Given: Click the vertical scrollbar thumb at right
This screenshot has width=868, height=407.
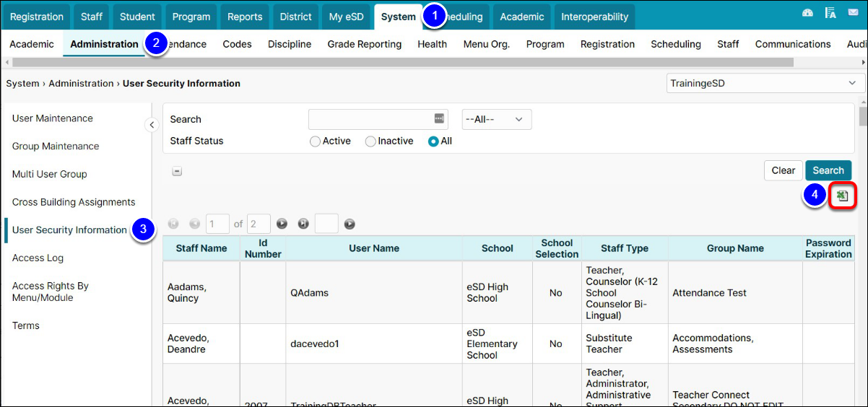Looking at the screenshot, I should coord(863,116).
